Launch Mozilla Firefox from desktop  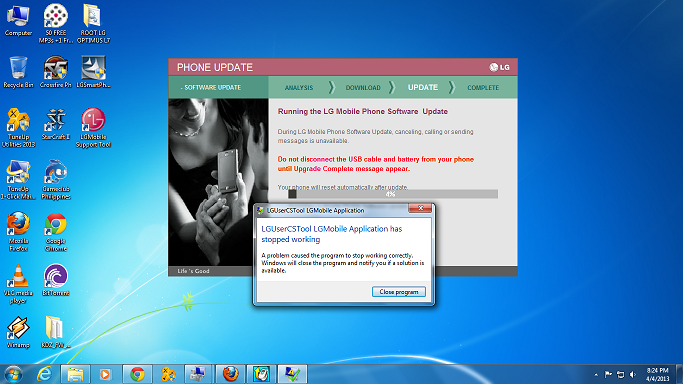[x=18, y=232]
